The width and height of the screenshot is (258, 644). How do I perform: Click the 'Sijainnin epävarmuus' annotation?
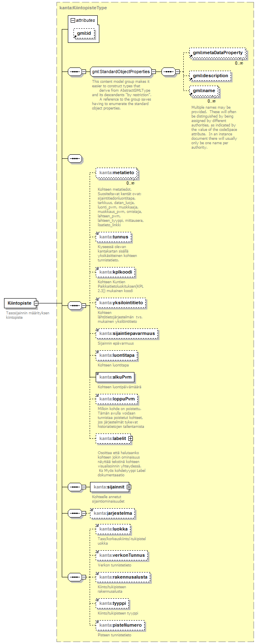click(x=115, y=343)
